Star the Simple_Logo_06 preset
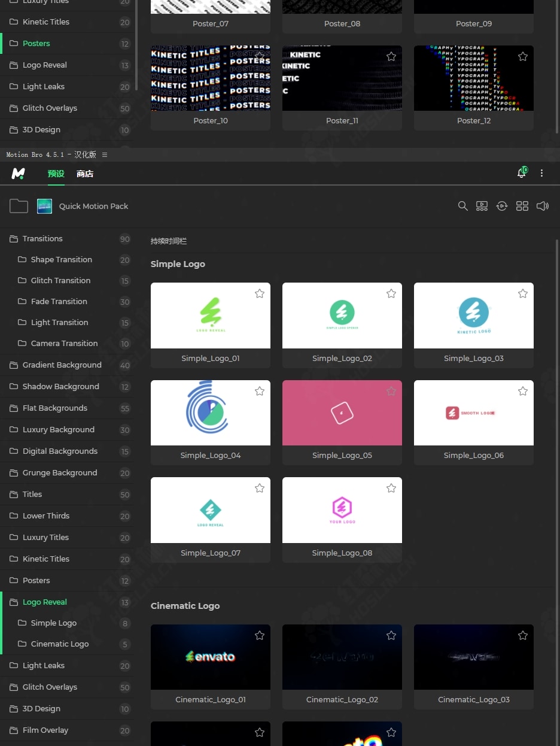The width and height of the screenshot is (560, 746). 523,391
